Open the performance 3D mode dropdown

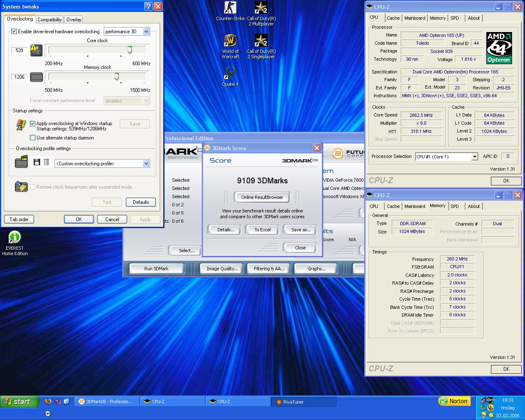[127, 31]
